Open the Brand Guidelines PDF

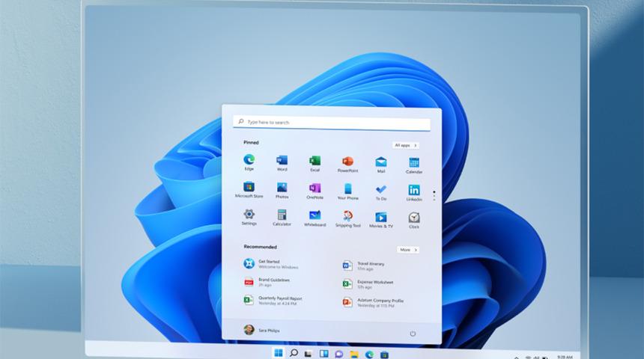267,282
